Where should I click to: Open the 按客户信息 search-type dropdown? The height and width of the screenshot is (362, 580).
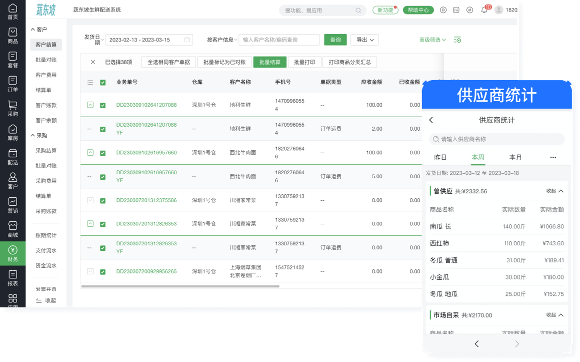(222, 40)
